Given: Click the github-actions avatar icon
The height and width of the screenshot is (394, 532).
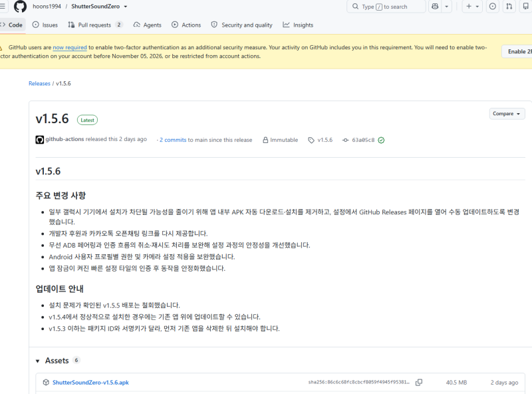Looking at the screenshot, I should point(40,140).
